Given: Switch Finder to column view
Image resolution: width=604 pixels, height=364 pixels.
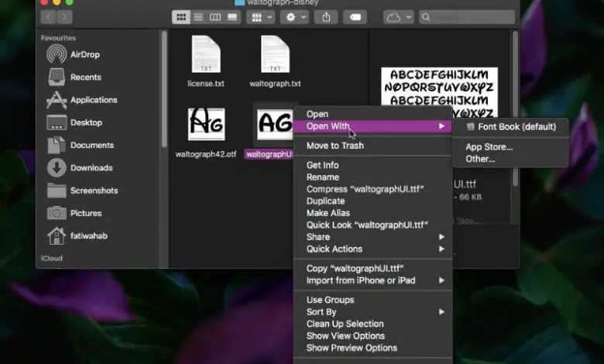Looking at the screenshot, I should point(215,17).
